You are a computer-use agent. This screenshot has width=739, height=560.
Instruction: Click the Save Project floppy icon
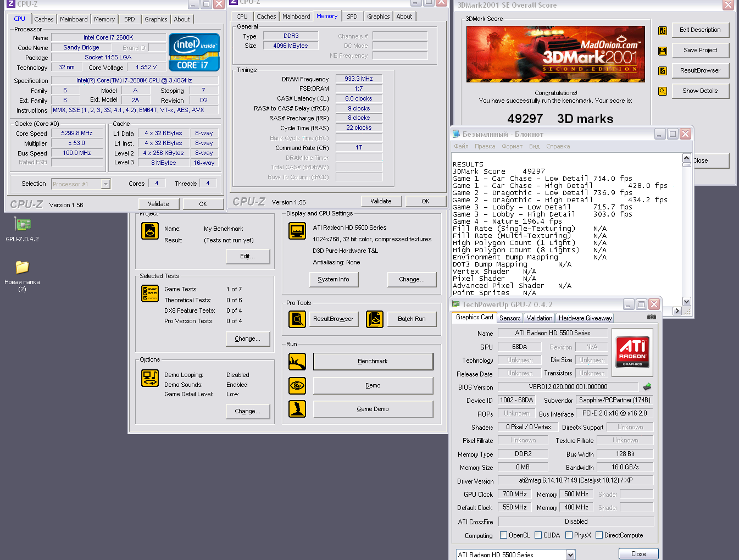(x=663, y=51)
